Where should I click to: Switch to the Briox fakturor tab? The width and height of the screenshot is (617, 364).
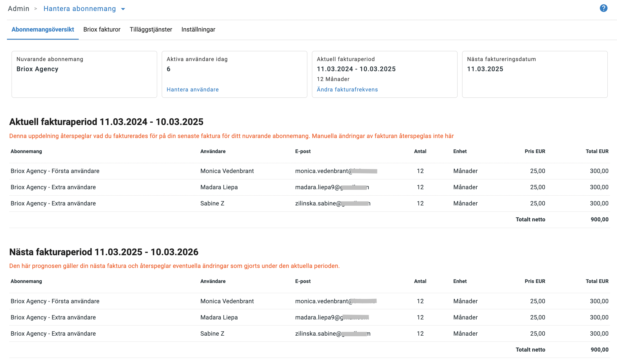pyautogui.click(x=102, y=29)
